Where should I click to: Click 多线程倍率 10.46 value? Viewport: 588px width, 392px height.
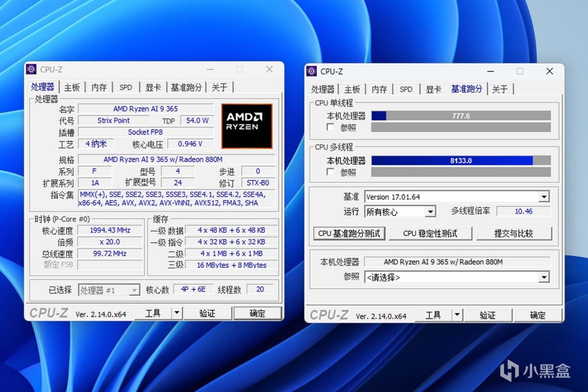(x=524, y=211)
